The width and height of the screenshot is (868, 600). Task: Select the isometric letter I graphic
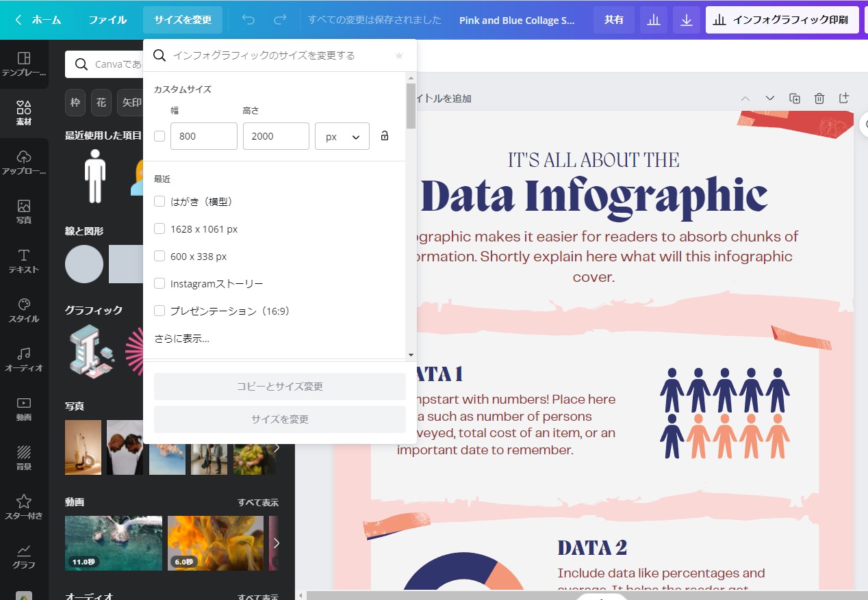(x=92, y=352)
